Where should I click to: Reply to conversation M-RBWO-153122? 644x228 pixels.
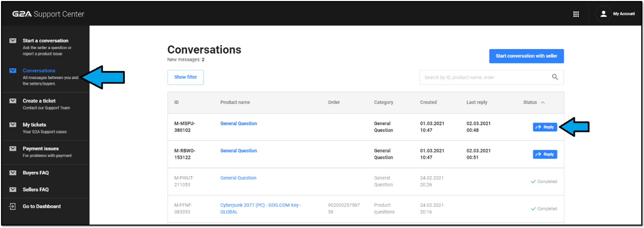[x=545, y=154]
